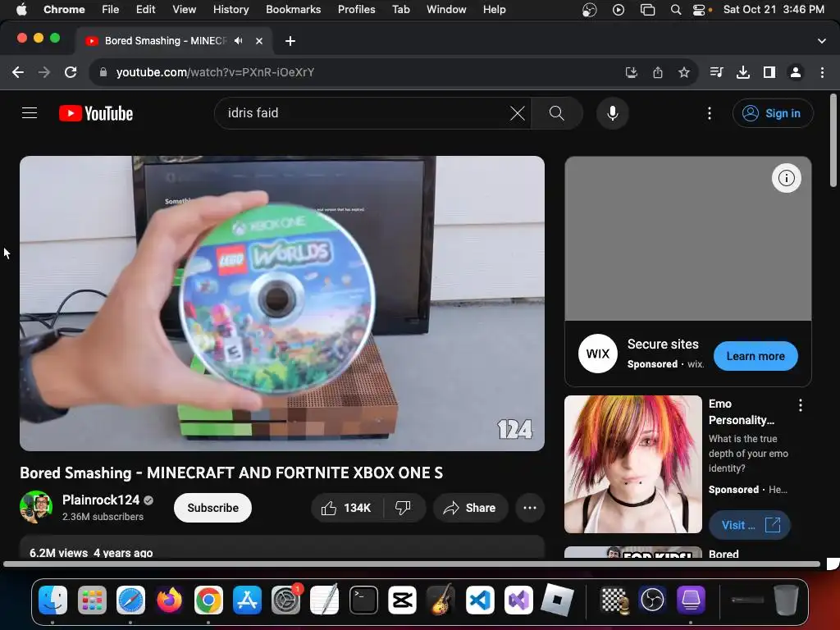The height and width of the screenshot is (630, 840).
Task: Click the 6.2M views description text
Action: (x=91, y=552)
